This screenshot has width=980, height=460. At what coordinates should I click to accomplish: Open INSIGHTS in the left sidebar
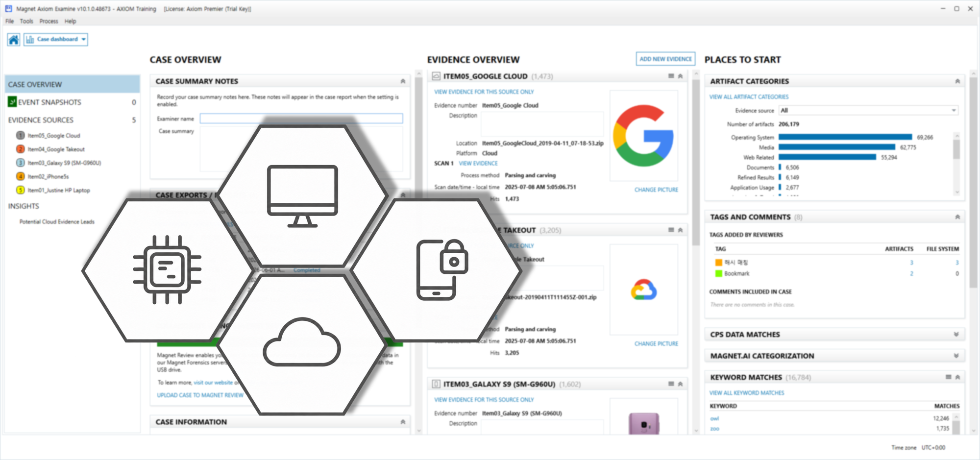point(24,206)
